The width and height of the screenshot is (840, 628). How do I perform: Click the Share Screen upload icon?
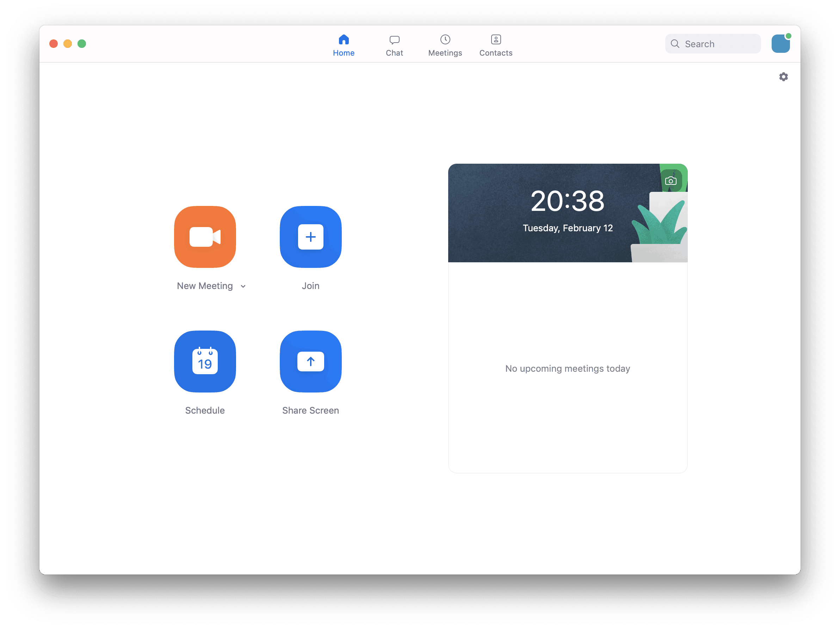(310, 362)
